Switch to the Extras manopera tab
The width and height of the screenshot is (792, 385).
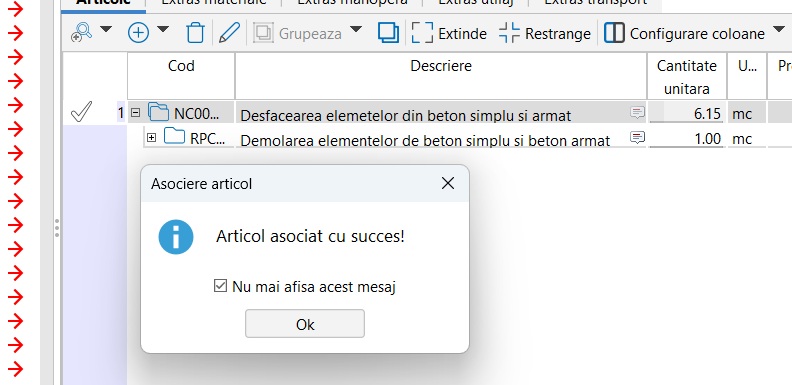[352, 3]
